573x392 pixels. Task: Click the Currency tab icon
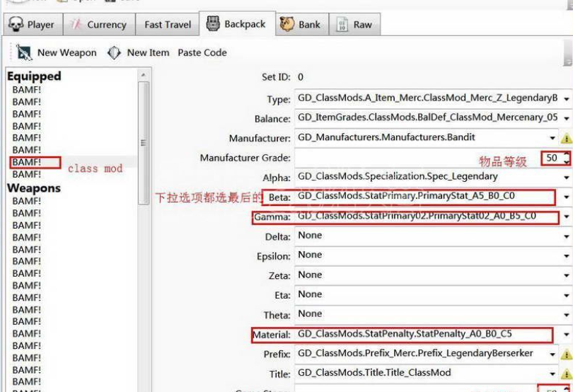pyautogui.click(x=76, y=24)
